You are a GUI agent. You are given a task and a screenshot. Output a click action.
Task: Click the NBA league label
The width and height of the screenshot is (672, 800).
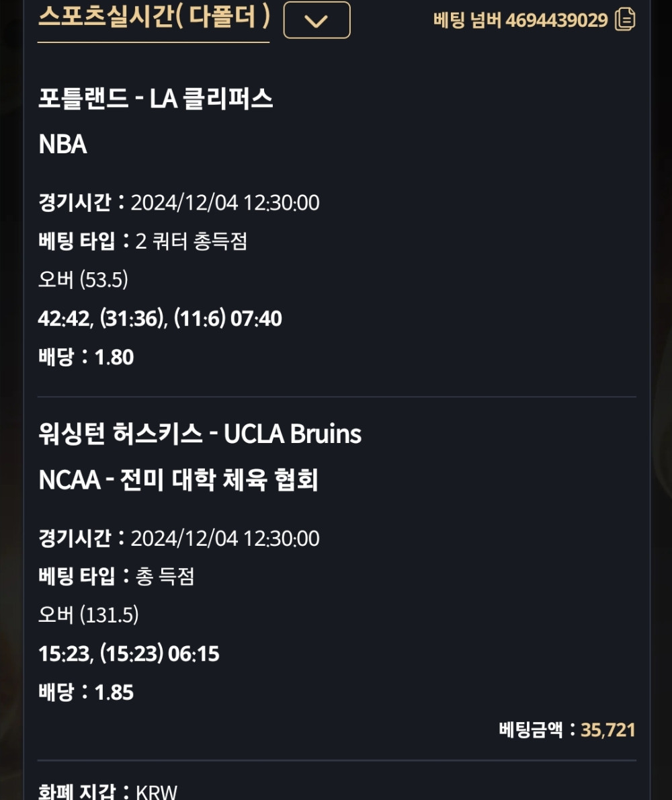pyautogui.click(x=62, y=145)
